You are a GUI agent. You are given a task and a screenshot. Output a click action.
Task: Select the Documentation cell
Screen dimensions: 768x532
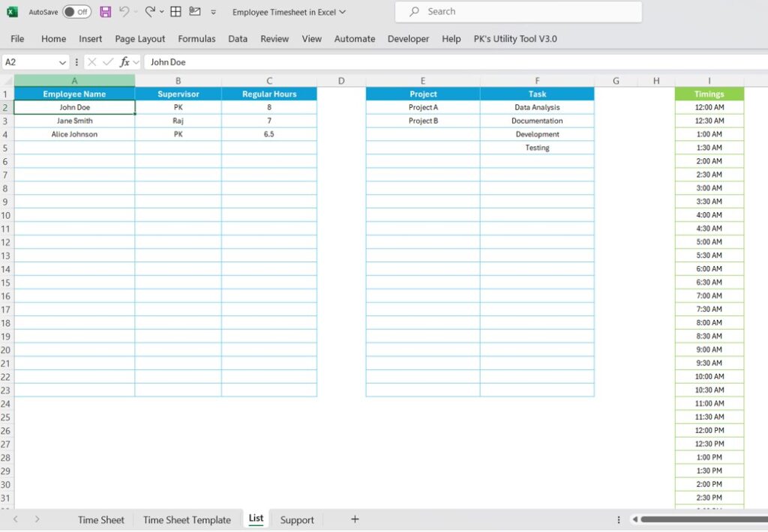[537, 121]
